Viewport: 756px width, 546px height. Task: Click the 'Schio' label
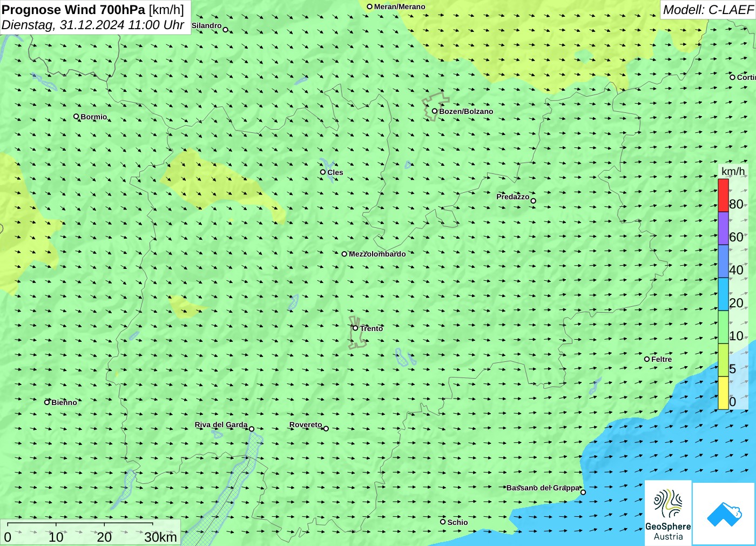point(457,522)
